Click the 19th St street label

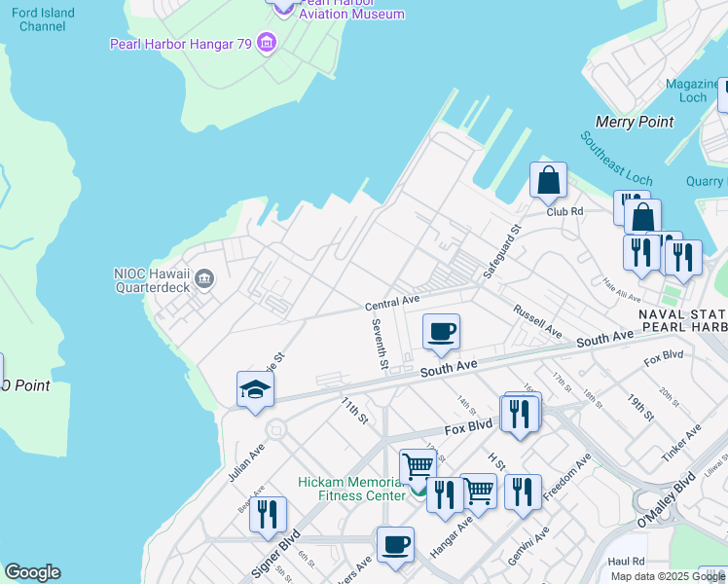pos(640,408)
